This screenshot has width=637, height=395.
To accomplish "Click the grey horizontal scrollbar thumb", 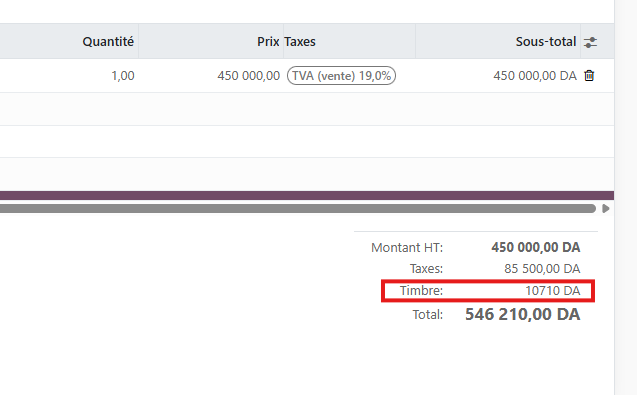I will 298,208.
